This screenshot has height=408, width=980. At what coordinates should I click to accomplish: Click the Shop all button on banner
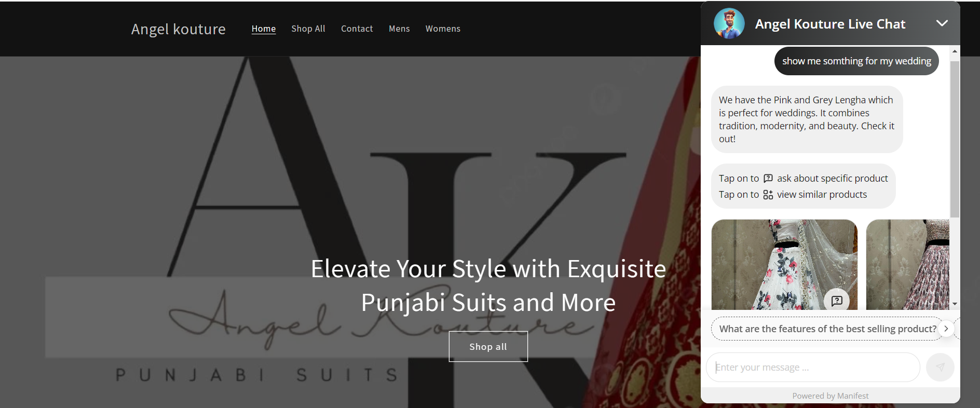coord(488,346)
